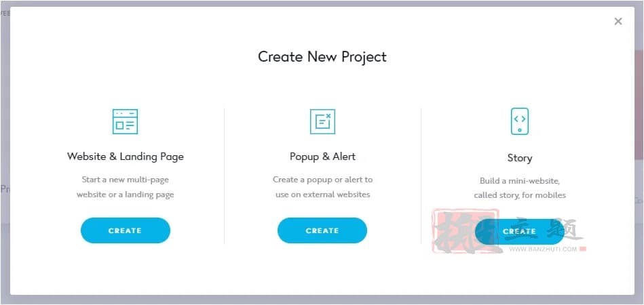Click the 'Start a new multi-page website' description

pyautogui.click(x=126, y=187)
